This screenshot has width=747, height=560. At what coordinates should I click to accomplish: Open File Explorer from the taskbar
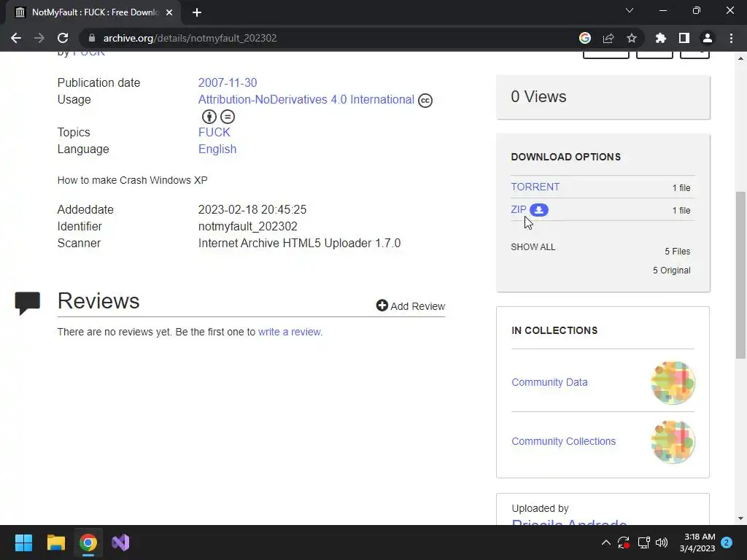click(x=55, y=542)
